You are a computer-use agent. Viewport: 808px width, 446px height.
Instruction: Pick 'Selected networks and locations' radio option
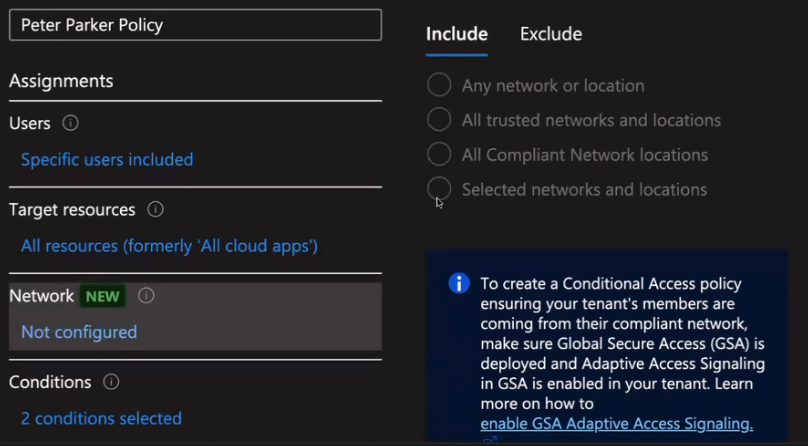click(439, 189)
